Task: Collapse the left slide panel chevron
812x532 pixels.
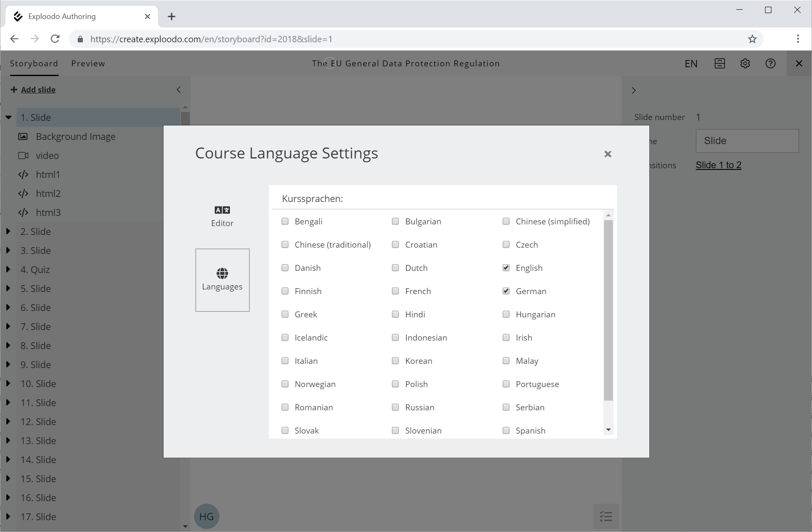Action: (179, 90)
